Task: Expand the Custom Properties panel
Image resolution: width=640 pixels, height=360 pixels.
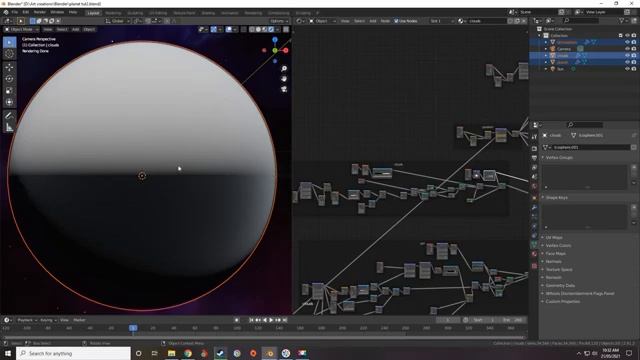Action: click(562, 302)
